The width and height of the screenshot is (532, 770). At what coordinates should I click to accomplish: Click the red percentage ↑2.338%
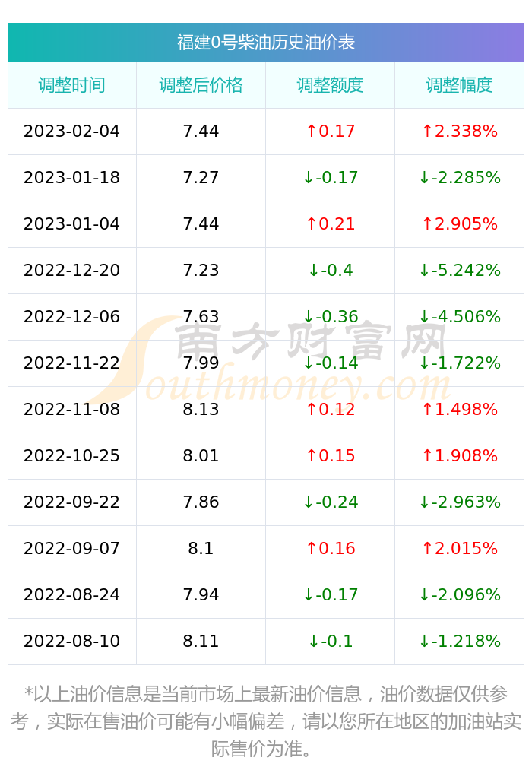[x=459, y=131]
